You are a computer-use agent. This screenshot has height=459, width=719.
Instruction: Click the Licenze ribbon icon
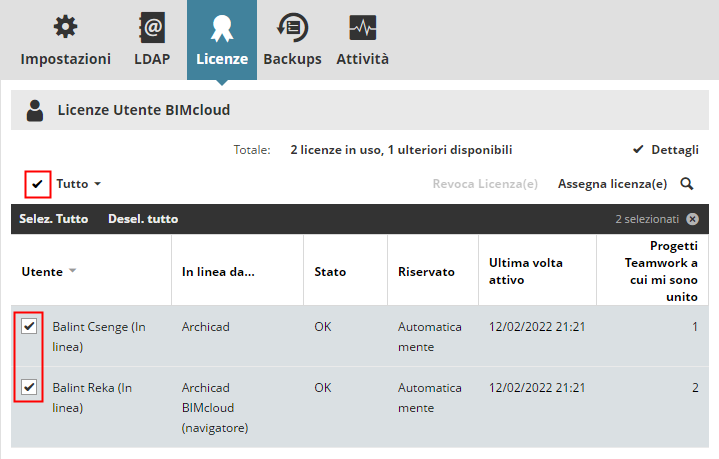[x=222, y=27]
